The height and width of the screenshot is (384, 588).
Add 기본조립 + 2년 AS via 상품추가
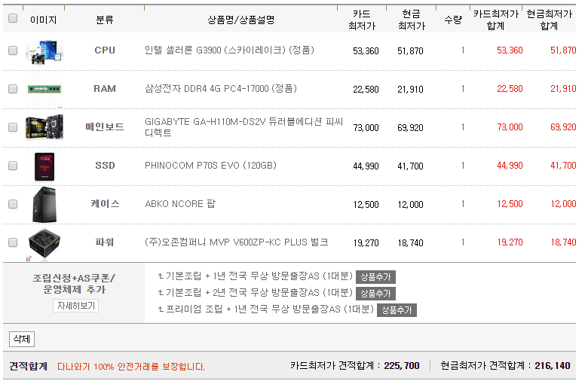coord(375,294)
